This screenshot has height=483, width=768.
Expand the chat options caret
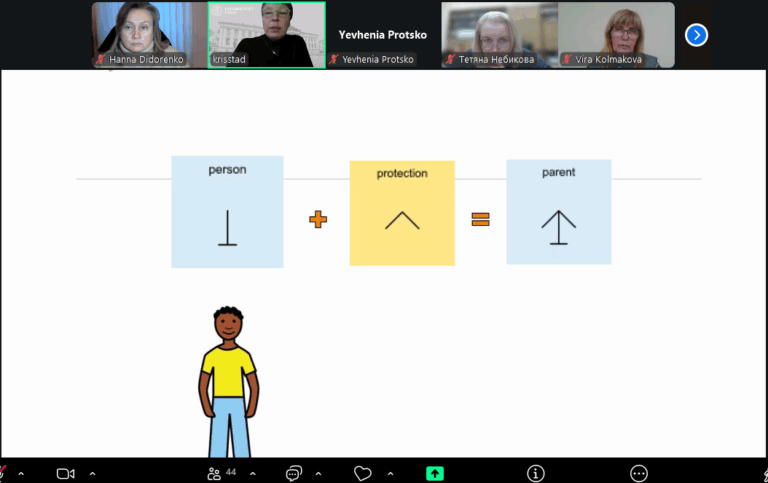(x=319, y=473)
